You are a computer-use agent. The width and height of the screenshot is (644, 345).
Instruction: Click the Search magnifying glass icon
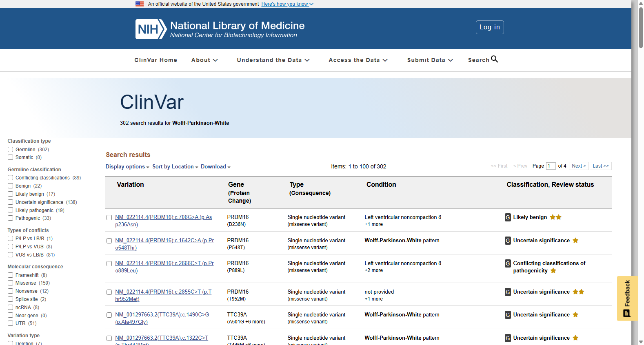[x=494, y=59]
